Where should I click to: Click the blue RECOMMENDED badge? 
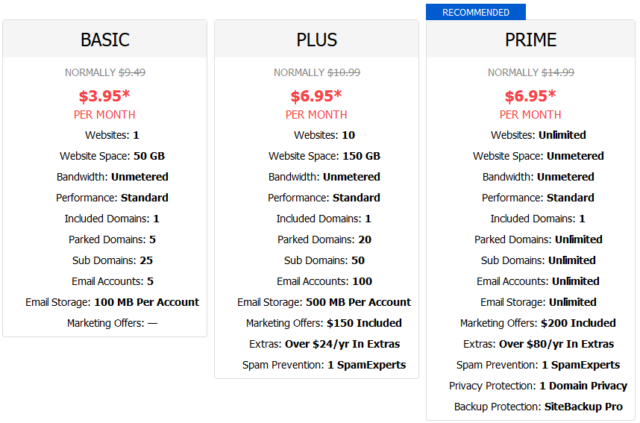pyautogui.click(x=476, y=12)
